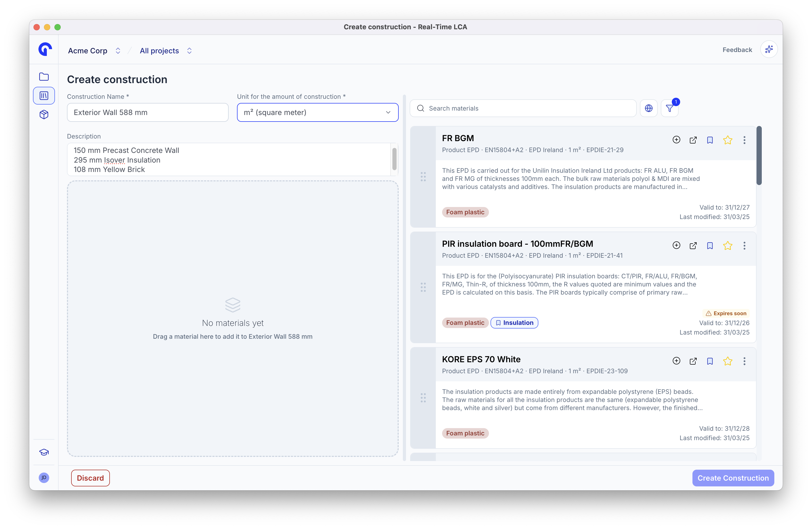Open the AI sparkle assistant button

(x=769, y=49)
